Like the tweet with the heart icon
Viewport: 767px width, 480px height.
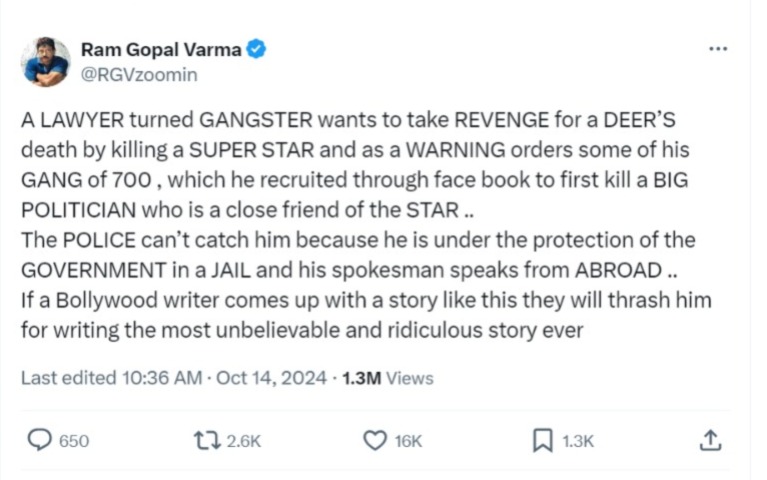pyautogui.click(x=374, y=440)
